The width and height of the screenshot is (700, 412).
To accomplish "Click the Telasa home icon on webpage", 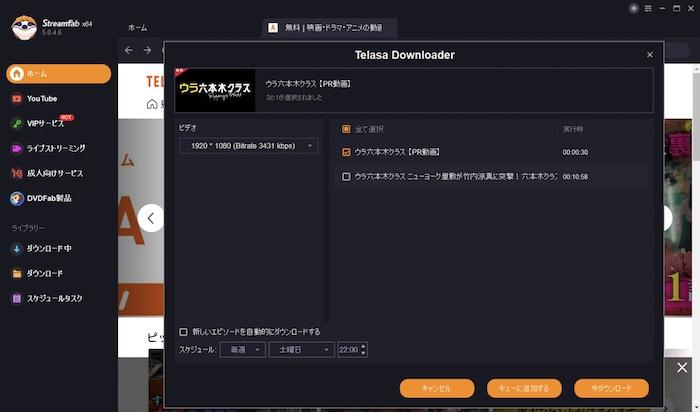I will point(152,104).
